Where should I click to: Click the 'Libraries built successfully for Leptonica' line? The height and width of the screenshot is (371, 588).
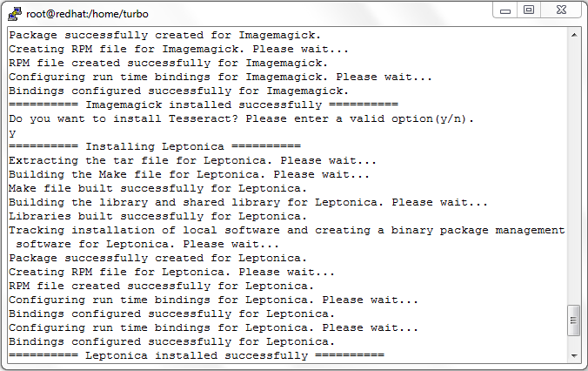(158, 216)
